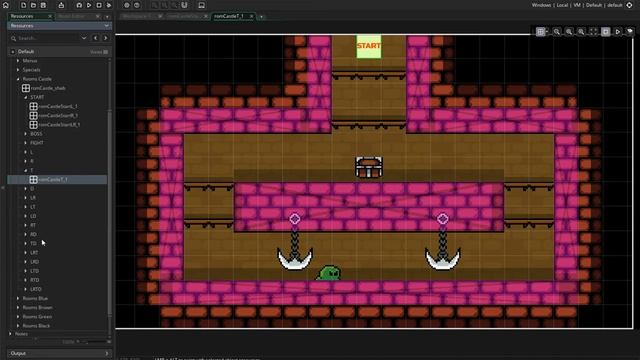The height and width of the screenshot is (360, 640).
Task: Toggle the room grid display
Action: tap(540, 31)
